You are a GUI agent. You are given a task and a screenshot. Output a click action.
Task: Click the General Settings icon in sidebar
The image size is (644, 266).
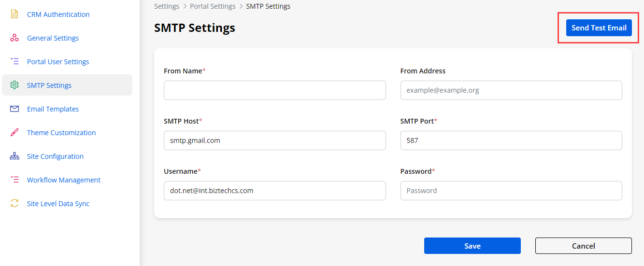coord(14,38)
